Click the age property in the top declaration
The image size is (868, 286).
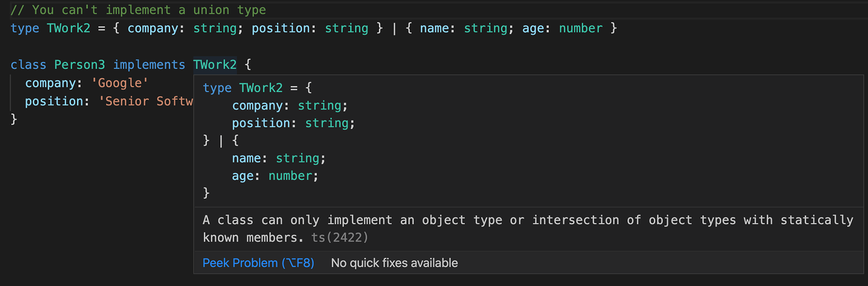click(533, 28)
